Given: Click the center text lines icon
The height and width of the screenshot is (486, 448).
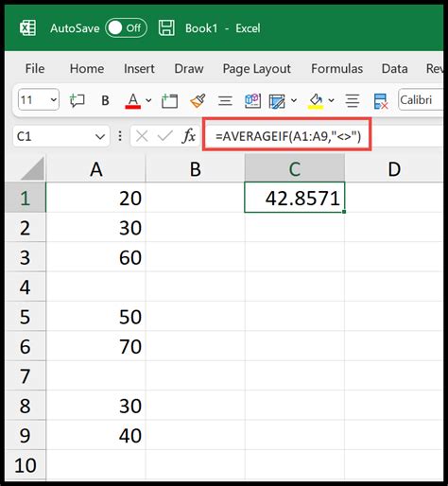Looking at the screenshot, I should 353,101.
